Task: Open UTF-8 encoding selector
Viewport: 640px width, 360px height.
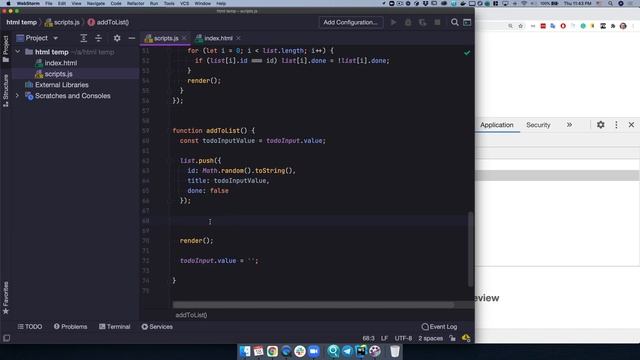Action: point(403,338)
